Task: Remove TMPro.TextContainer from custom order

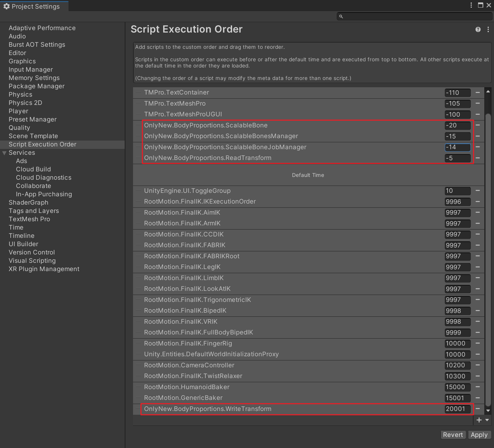Action: coord(478,92)
